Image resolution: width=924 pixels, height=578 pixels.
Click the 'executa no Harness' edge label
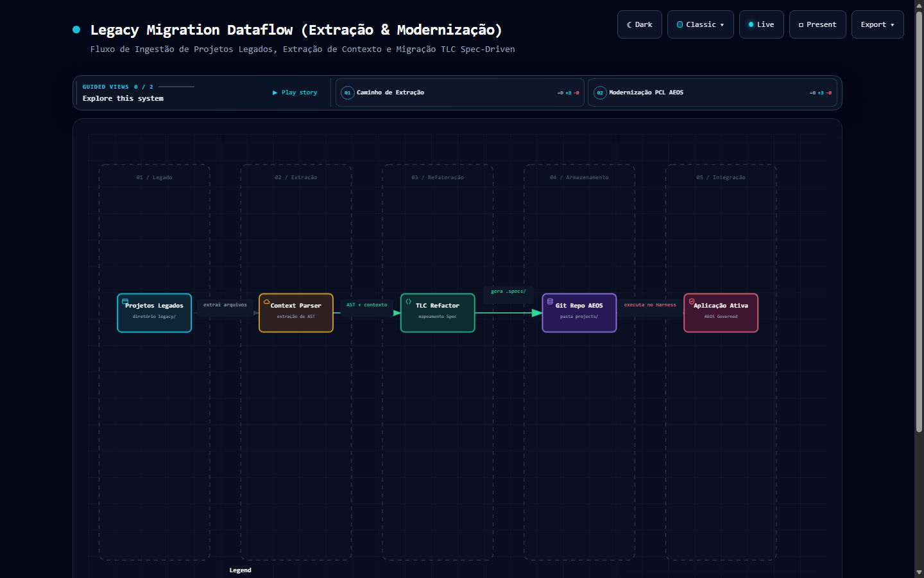650,305
